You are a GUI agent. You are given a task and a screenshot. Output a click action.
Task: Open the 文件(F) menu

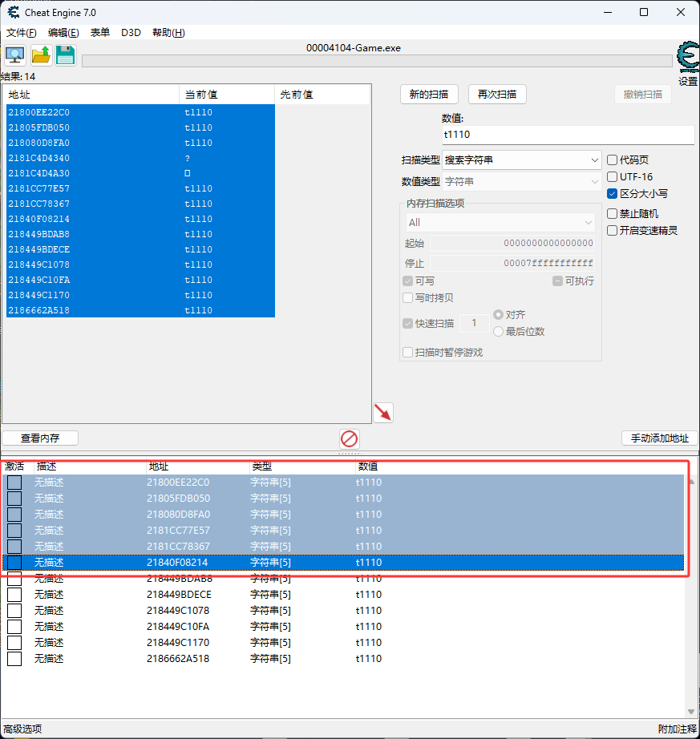[x=21, y=33]
